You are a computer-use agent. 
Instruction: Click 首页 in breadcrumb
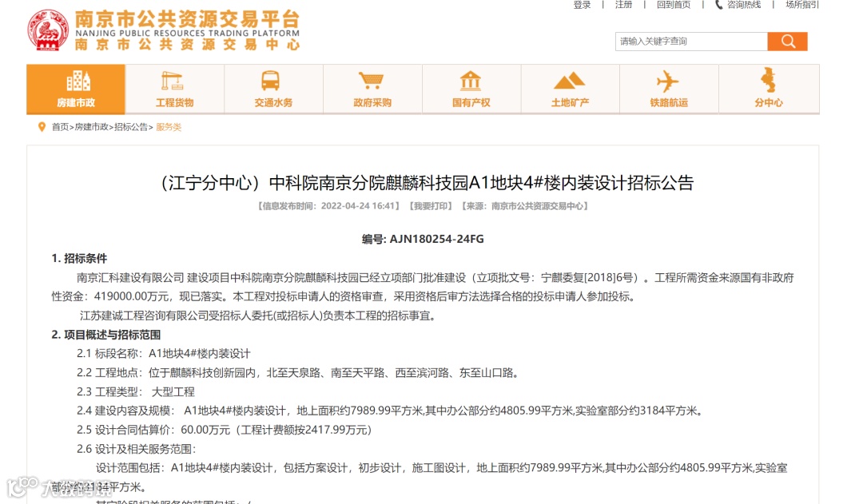tap(60, 127)
